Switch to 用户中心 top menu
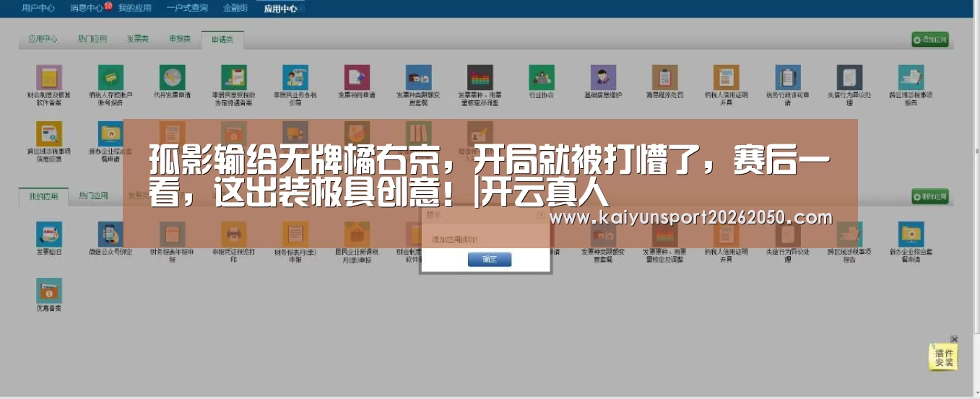 (x=38, y=8)
